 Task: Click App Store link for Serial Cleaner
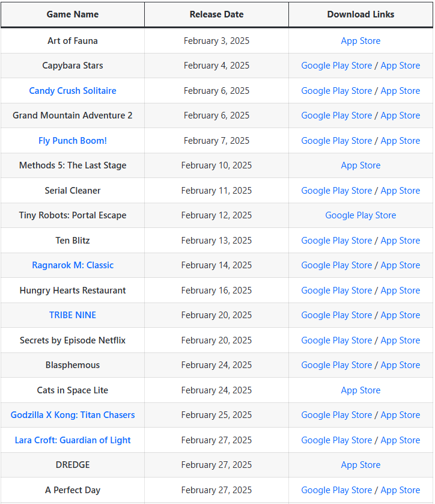point(400,191)
